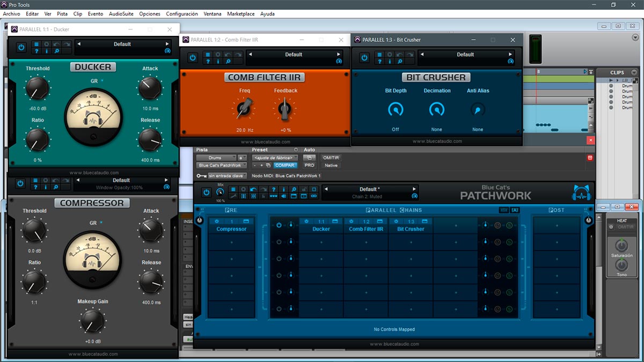Image resolution: width=644 pixels, height=362 pixels.
Task: Solo the first parallel chain
Action: pos(509,225)
